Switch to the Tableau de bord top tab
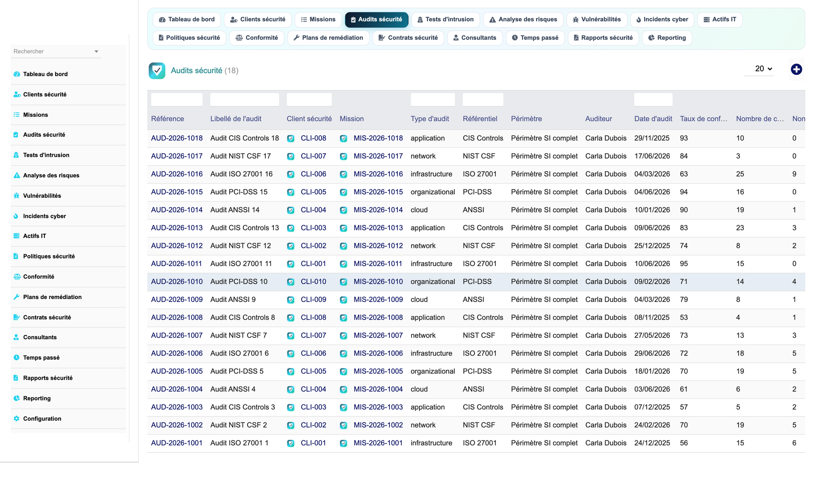Screen dimensions: 814x504 click(x=187, y=20)
